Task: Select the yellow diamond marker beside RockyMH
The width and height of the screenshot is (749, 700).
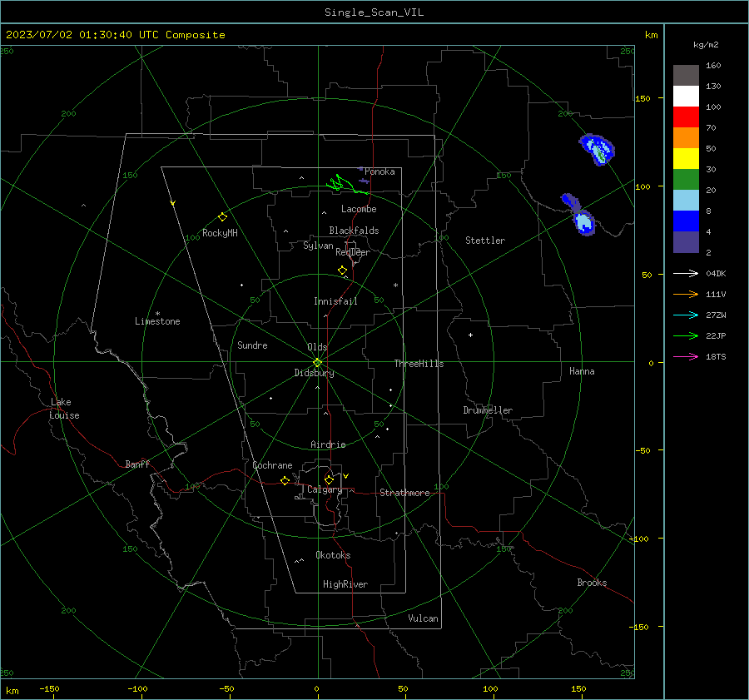Action: [222, 217]
